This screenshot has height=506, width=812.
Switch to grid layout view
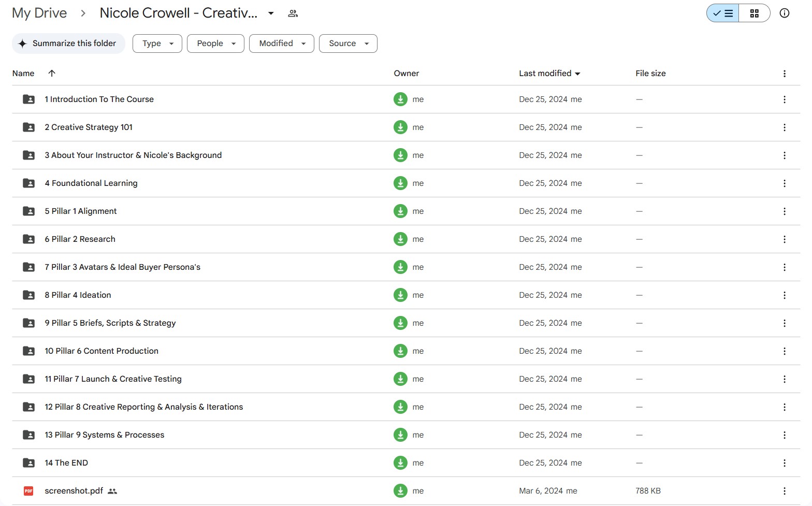coord(754,13)
